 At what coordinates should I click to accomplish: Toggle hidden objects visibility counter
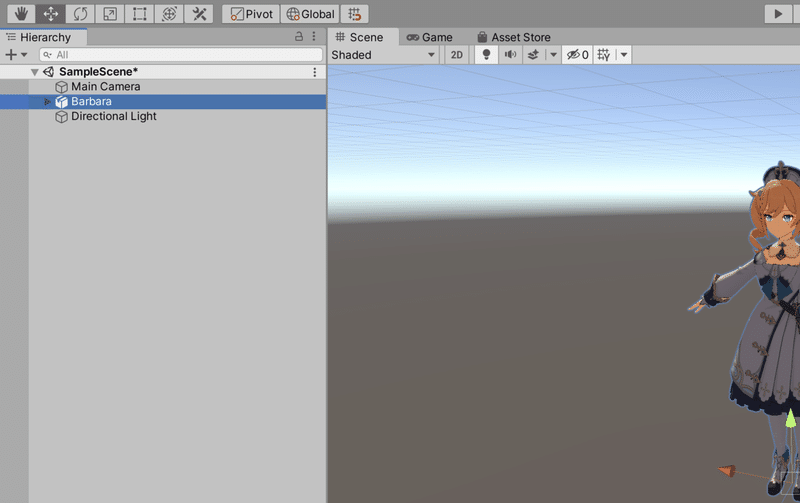pos(578,55)
